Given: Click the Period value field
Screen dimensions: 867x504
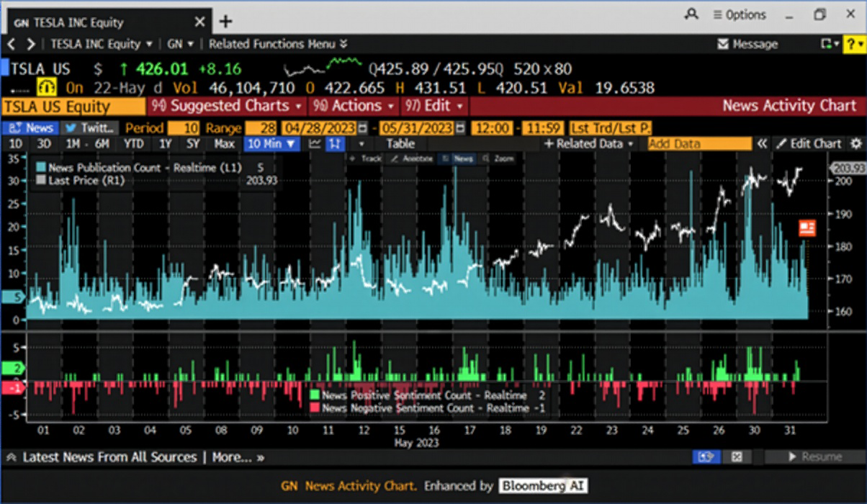Looking at the screenshot, I should (x=184, y=127).
